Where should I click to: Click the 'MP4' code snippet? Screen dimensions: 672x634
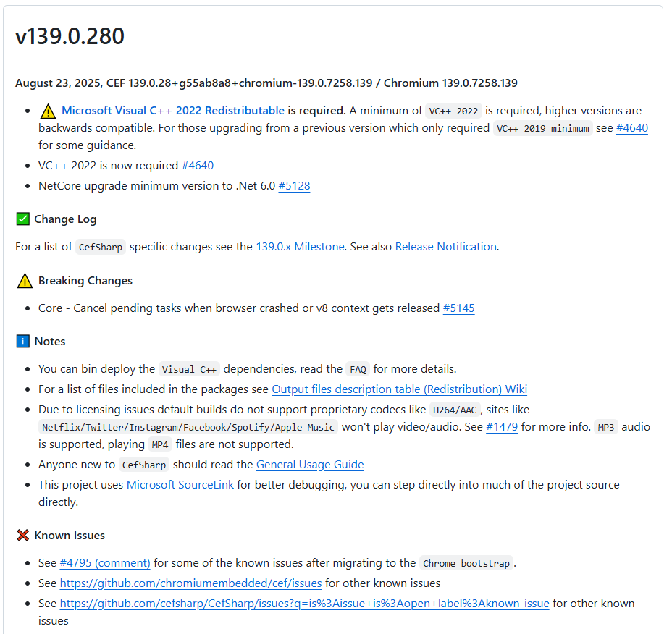[160, 444]
